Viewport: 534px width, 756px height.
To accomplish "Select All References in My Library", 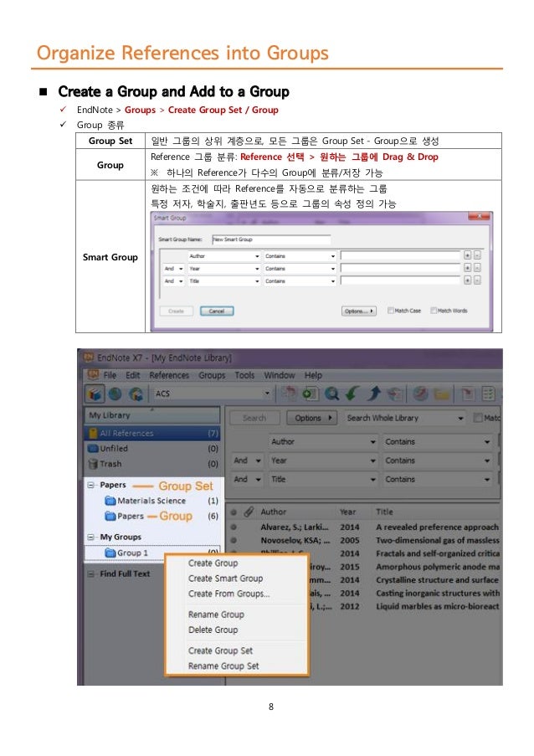I will [152, 434].
